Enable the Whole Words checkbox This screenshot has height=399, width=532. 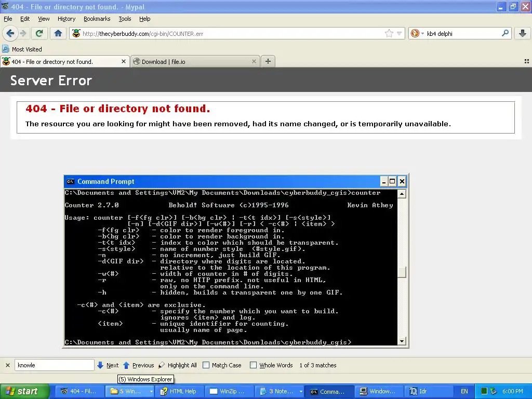[x=253, y=365]
